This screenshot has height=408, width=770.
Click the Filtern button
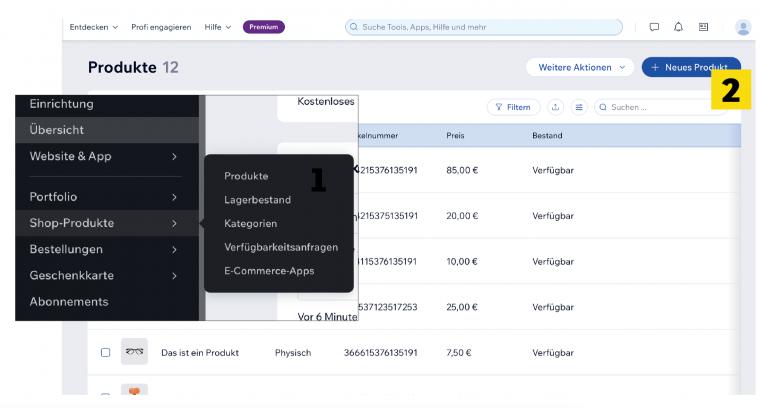[513, 107]
